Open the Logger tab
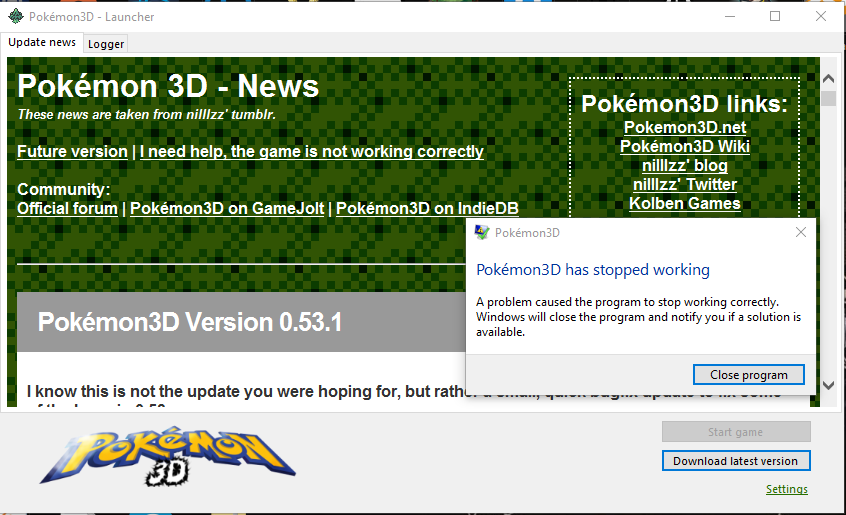Viewport: 846px width, 515px height. [x=106, y=44]
